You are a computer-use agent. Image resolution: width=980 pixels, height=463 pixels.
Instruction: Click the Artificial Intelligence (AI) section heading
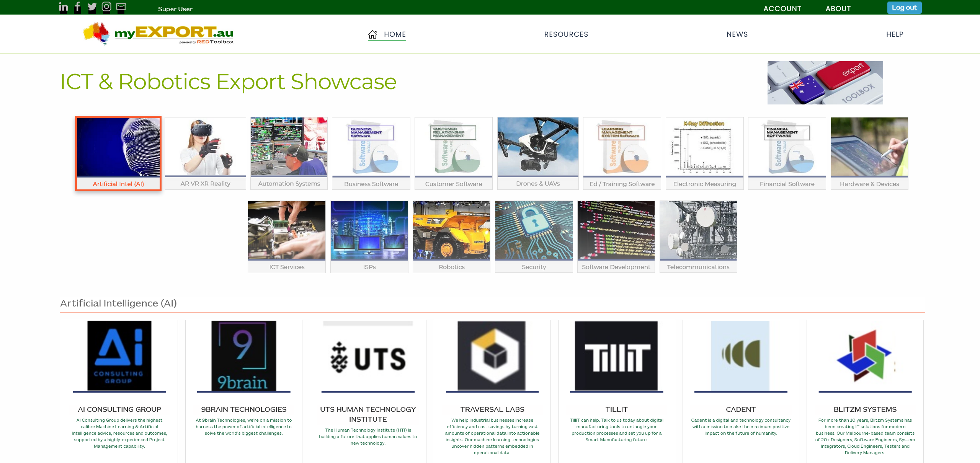pos(118,303)
